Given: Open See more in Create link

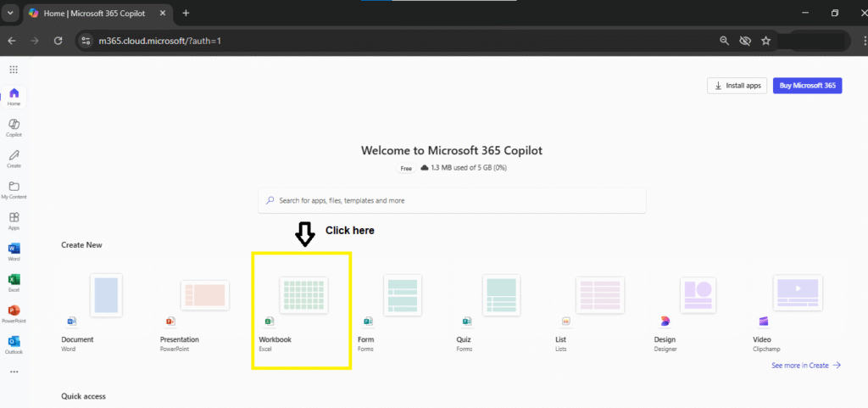Looking at the screenshot, I should [806, 366].
